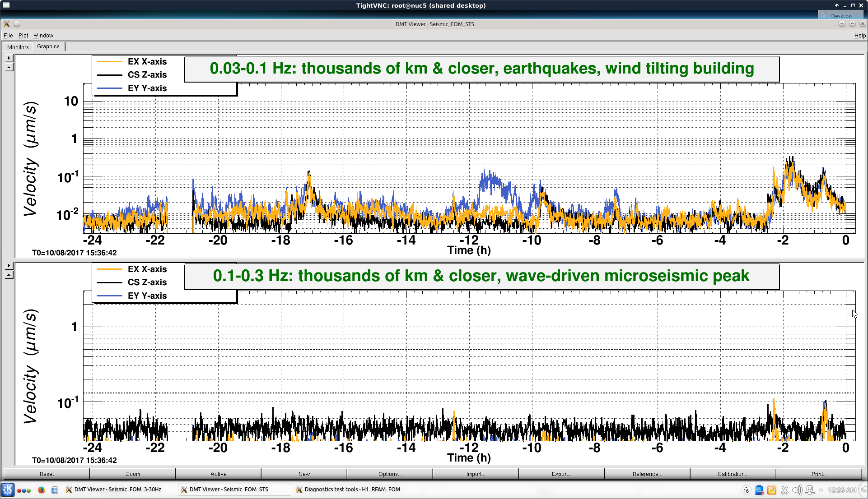Open the software store bag tray icon
The width and height of the screenshot is (868, 499).
759,490
